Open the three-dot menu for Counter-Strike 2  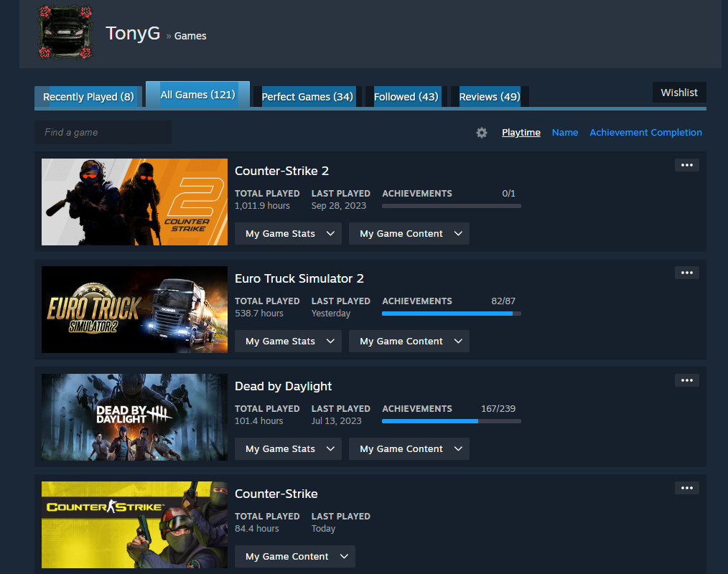pyautogui.click(x=686, y=165)
